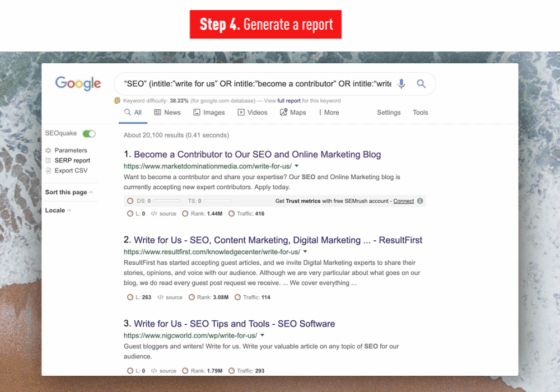Viewport: 560px width, 392px height.
Task: Click the SEOquake icon beside Keyword difficulty
Action: tap(117, 101)
